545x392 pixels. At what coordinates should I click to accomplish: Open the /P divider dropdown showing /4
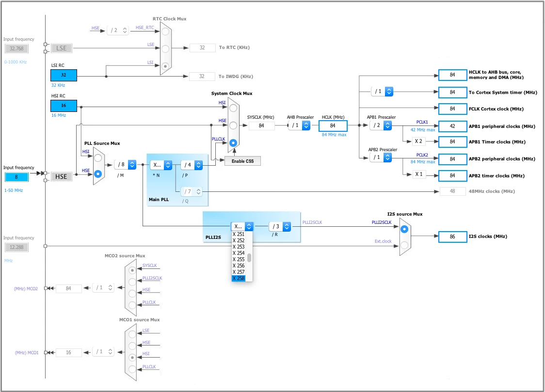(192, 165)
